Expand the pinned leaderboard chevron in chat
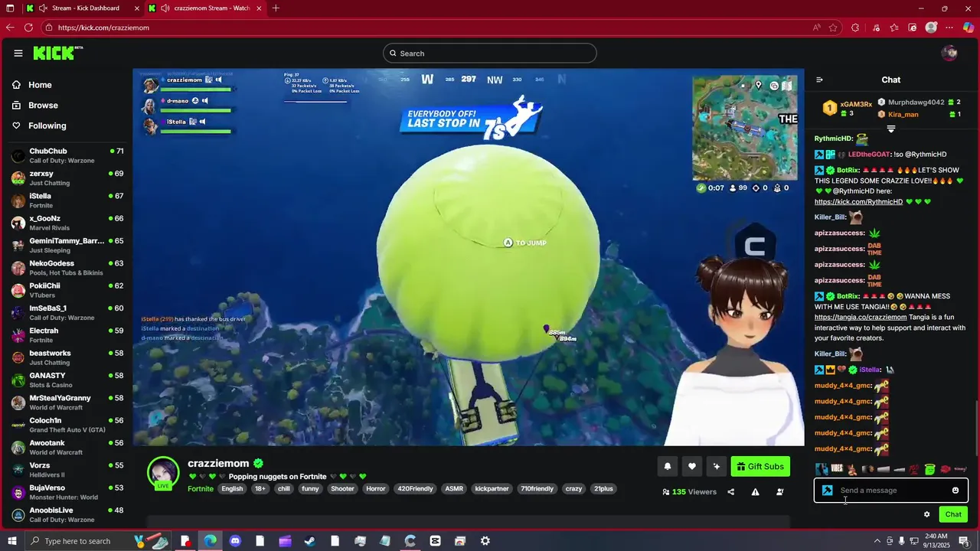The width and height of the screenshot is (980, 551). (890, 129)
